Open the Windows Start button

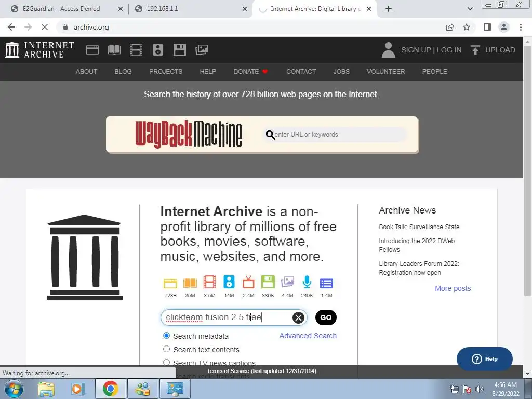(14, 389)
